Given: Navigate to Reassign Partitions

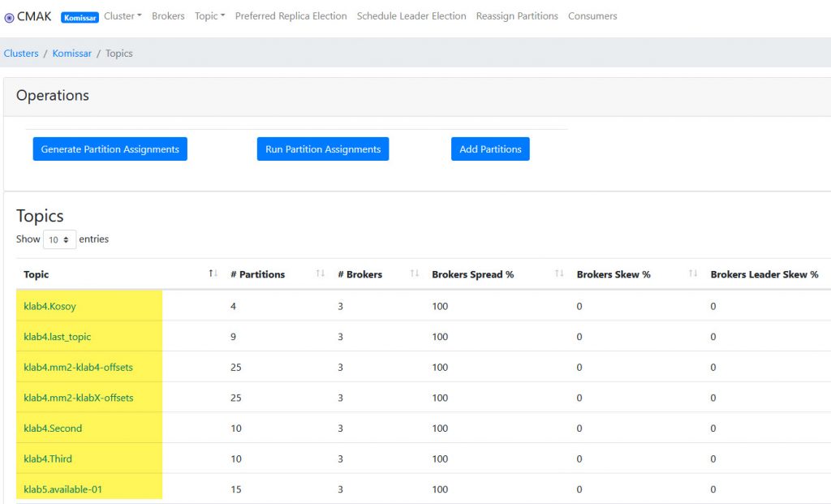Looking at the screenshot, I should [517, 16].
